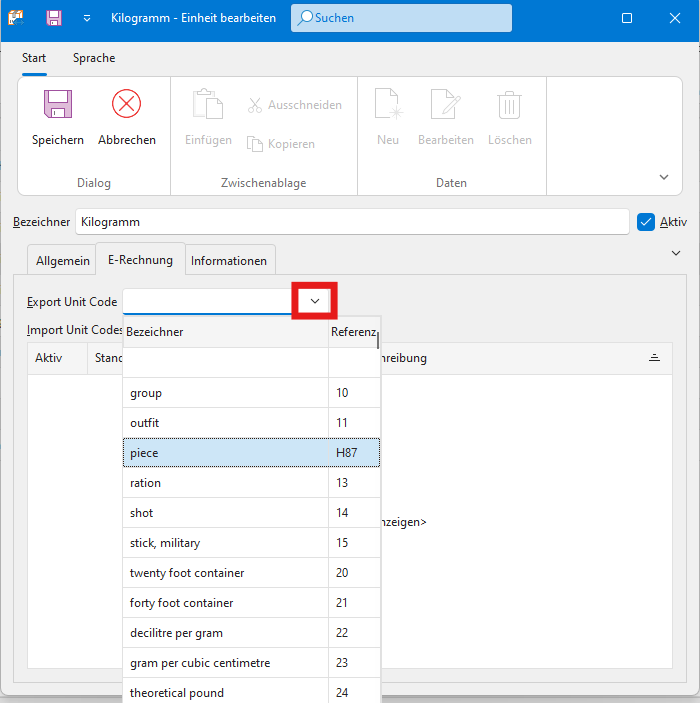Click the Suchen search box
Image resolution: width=700 pixels, height=703 pixels.
click(x=400, y=18)
